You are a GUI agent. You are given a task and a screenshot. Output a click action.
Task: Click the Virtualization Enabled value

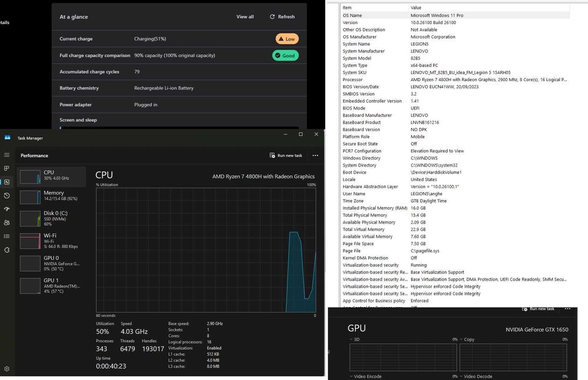click(214, 348)
